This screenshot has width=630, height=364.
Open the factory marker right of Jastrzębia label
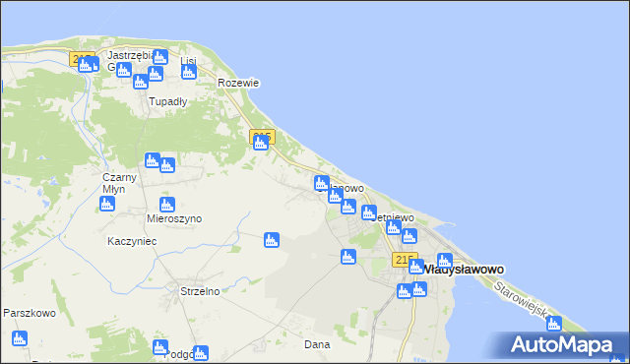click(x=160, y=57)
